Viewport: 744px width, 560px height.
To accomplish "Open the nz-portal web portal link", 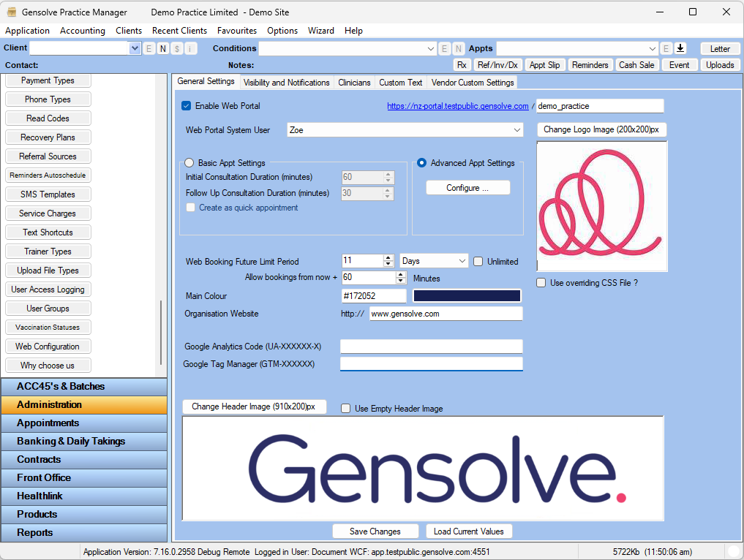I will point(457,106).
